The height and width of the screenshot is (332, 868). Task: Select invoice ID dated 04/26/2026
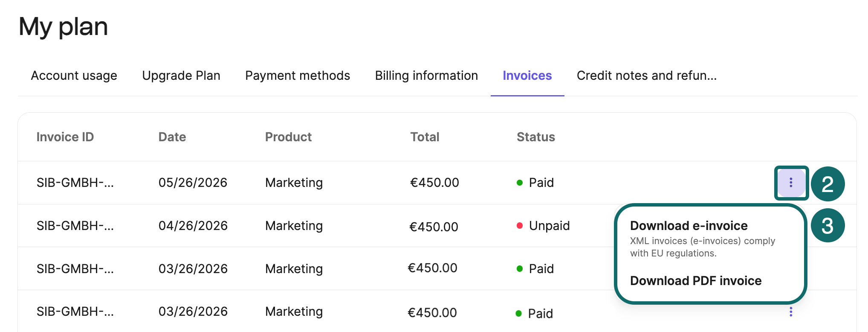pos(75,226)
